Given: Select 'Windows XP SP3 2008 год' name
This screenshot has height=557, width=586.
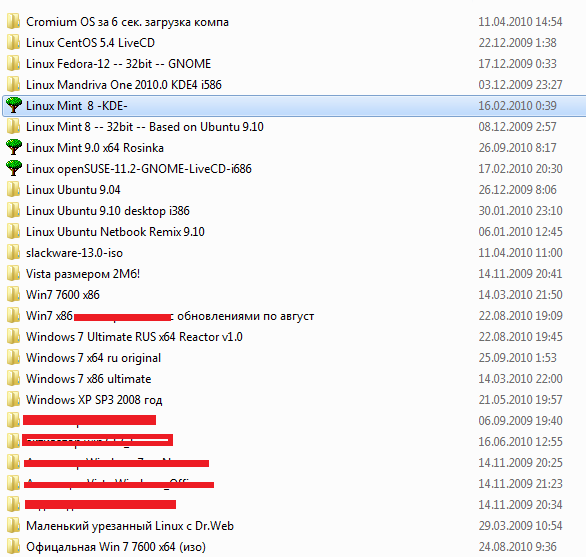Looking at the screenshot, I should [x=94, y=400].
